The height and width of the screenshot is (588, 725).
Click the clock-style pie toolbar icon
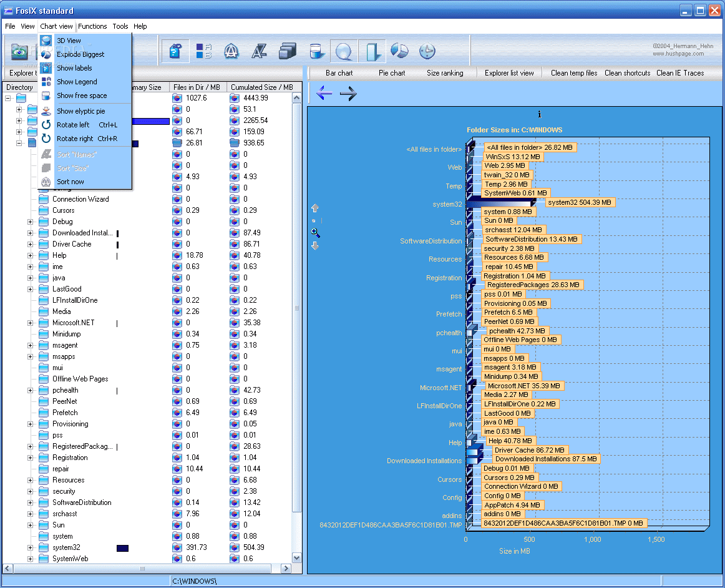[427, 51]
